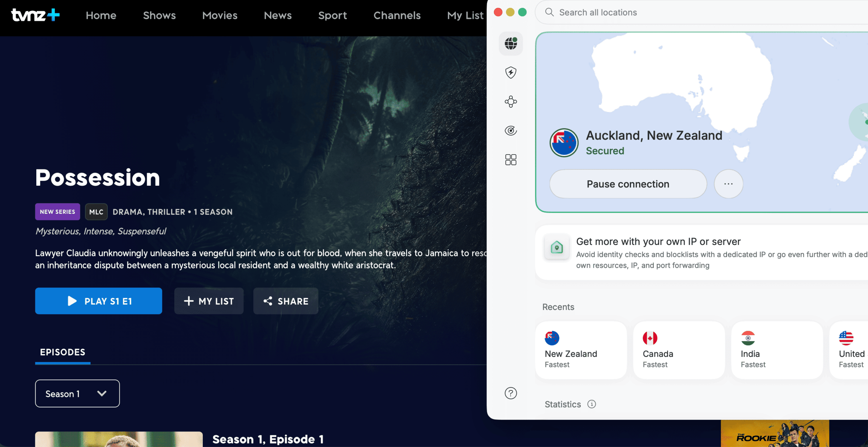The height and width of the screenshot is (447, 868).
Task: Click the Statistics heading
Action: pyautogui.click(x=563, y=404)
